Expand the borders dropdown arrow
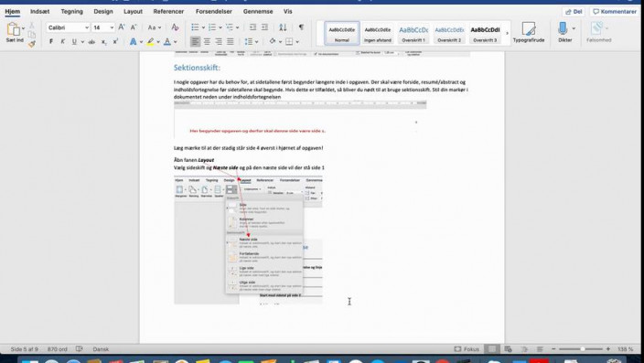Viewport: 644px width, 363px height. click(x=297, y=42)
